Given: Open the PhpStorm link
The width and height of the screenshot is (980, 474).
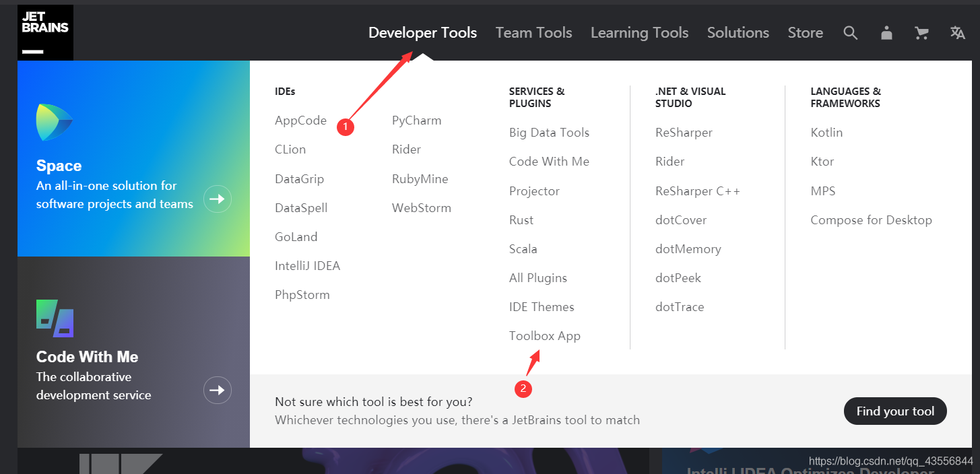Looking at the screenshot, I should 302,295.
